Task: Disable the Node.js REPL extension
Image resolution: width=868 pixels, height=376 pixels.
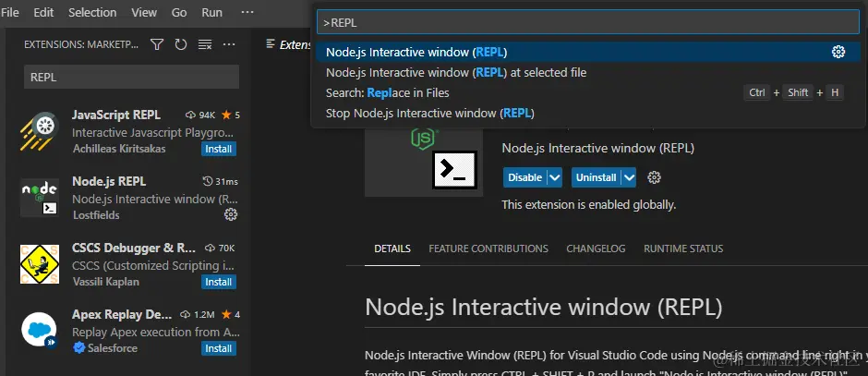Action: [x=524, y=177]
